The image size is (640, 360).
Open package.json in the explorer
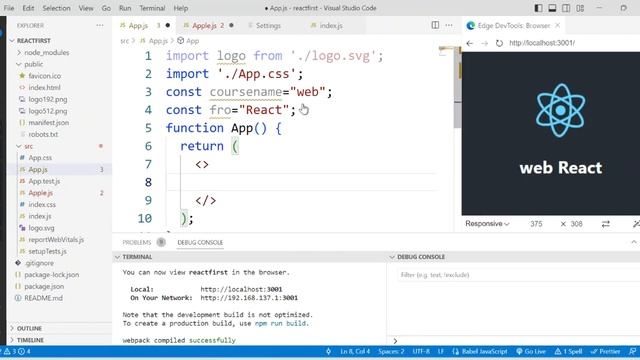(44, 287)
